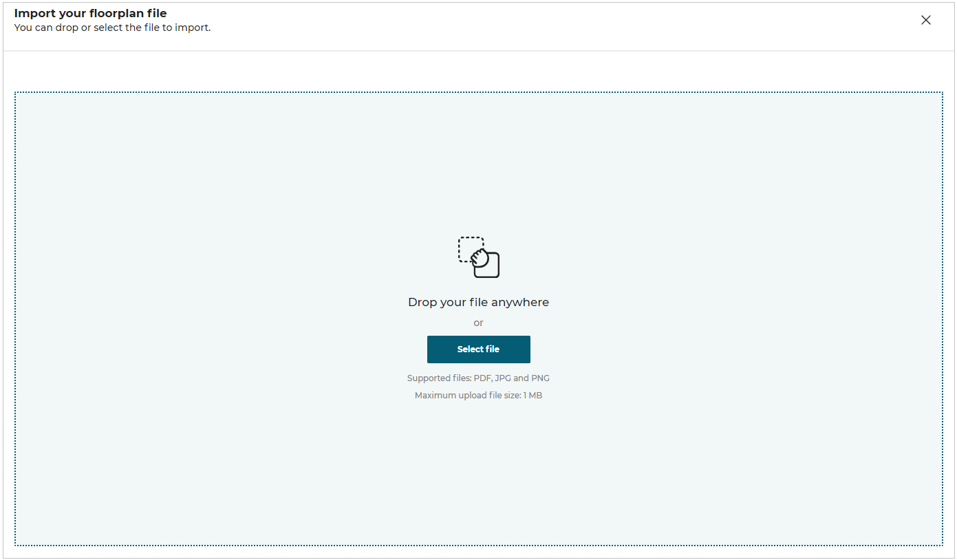
Task: Click the 'Maximum upload file size: 1 MB' text
Action: pos(478,395)
